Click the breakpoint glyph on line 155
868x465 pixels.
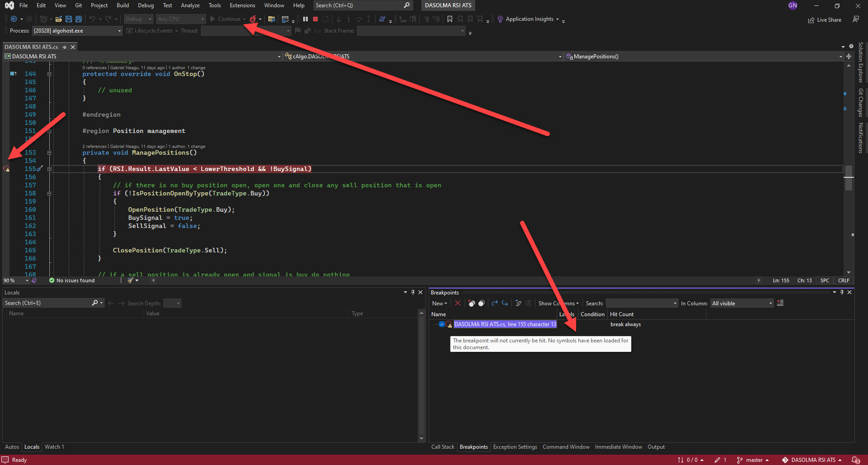[7, 169]
